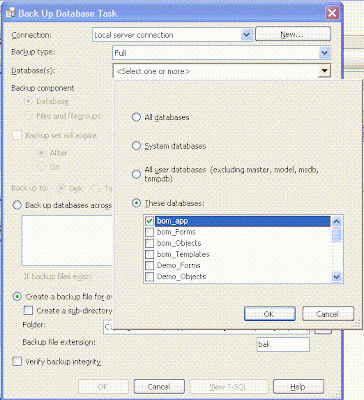The height and width of the screenshot is (400, 364).
Task: Open Help for the backup task
Action: coord(298,387)
